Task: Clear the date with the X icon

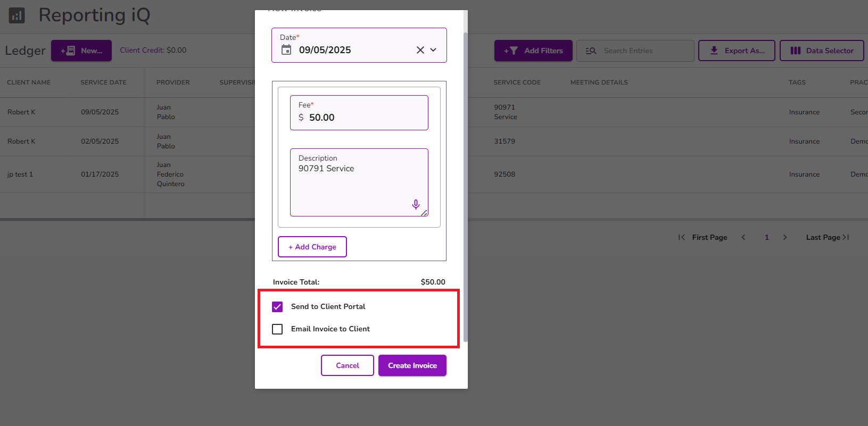Action: (x=420, y=50)
